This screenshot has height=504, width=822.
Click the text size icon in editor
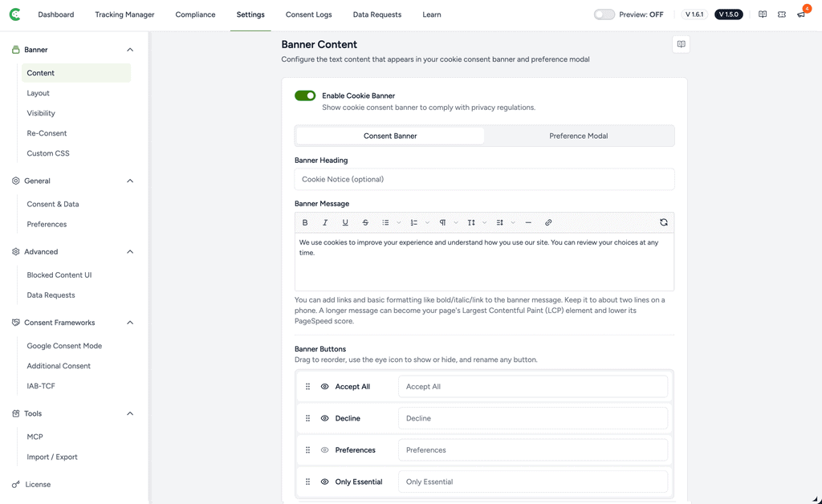tap(471, 222)
